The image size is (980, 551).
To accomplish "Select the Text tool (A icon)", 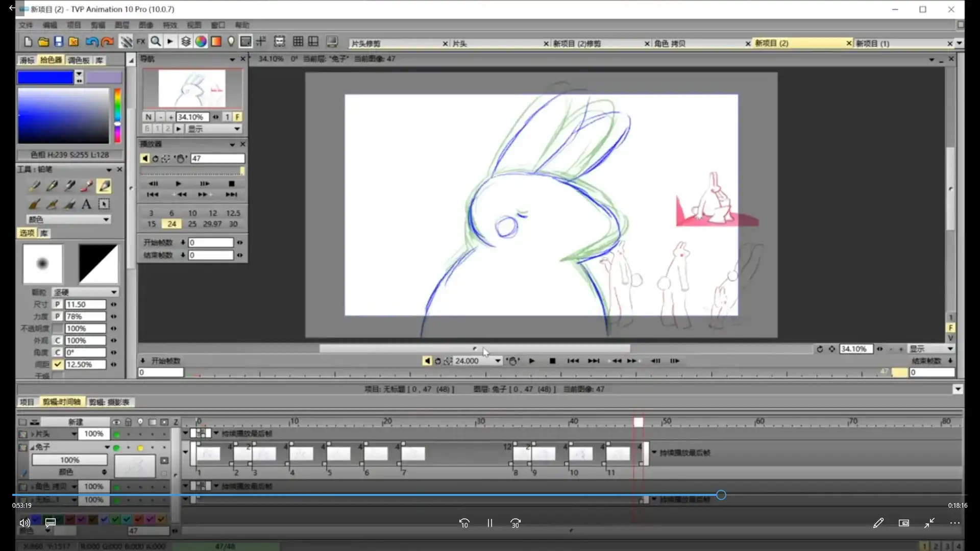I will pyautogui.click(x=86, y=205).
